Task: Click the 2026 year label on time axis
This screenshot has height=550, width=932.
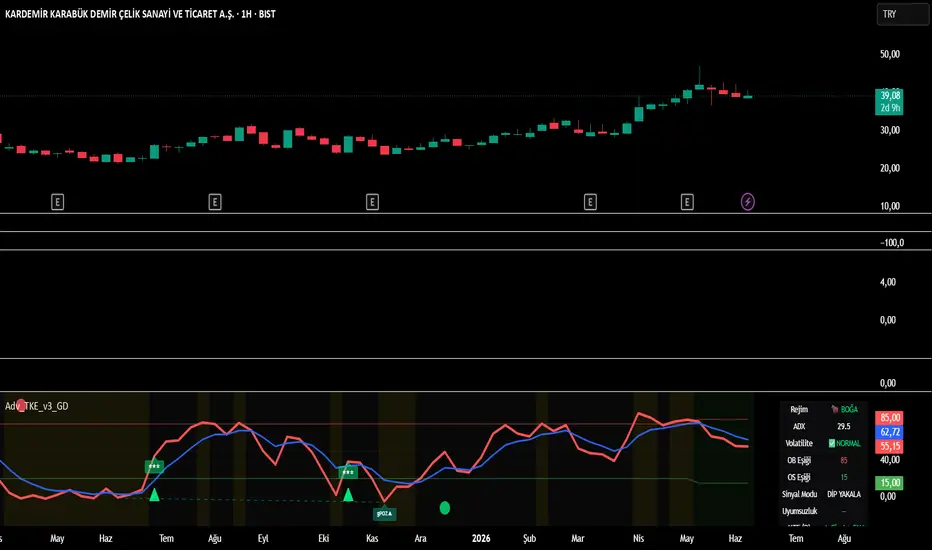Action: pyautogui.click(x=481, y=539)
